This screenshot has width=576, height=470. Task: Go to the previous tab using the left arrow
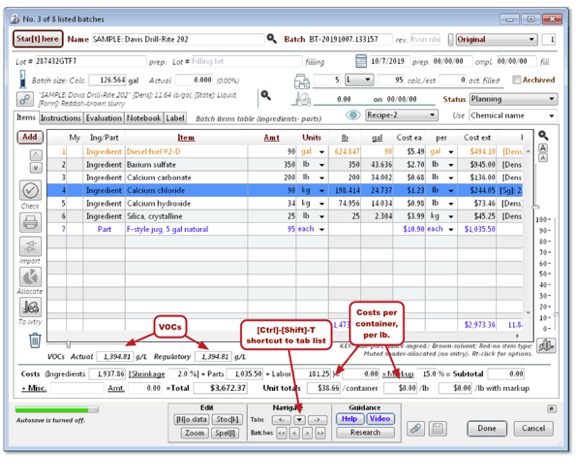[281, 419]
